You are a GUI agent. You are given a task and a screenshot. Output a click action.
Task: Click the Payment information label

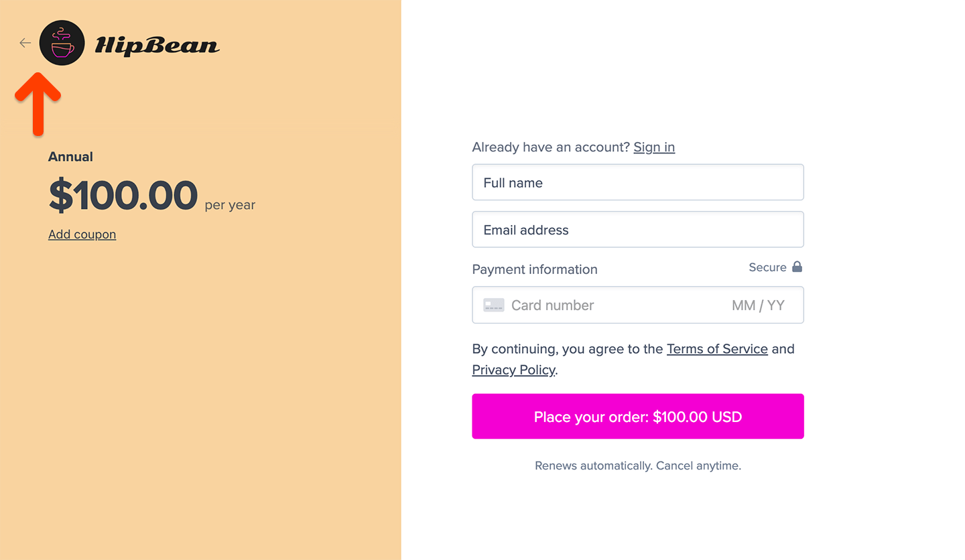[x=535, y=269]
